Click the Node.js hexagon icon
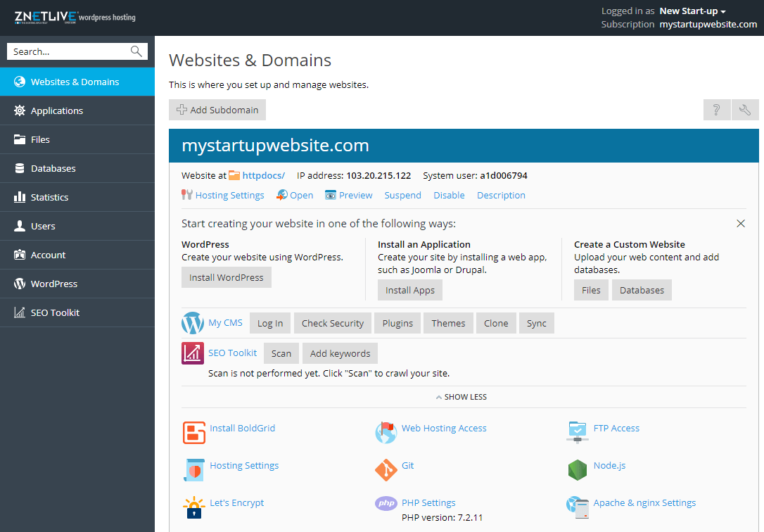 click(x=578, y=469)
